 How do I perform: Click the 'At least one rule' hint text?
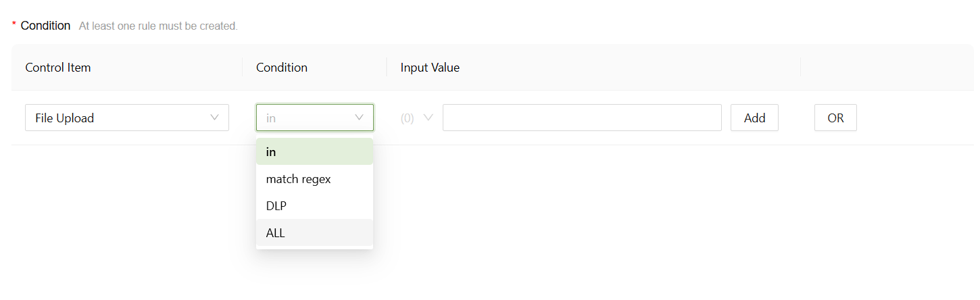(158, 26)
